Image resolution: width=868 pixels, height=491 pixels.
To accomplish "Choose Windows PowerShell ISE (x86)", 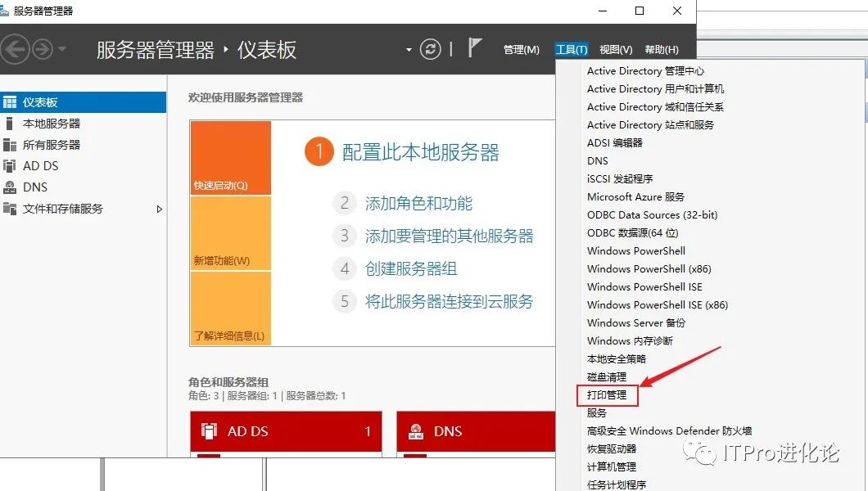I will point(658,304).
